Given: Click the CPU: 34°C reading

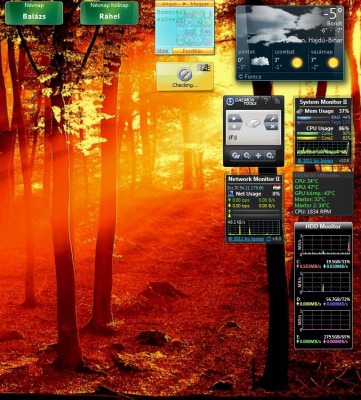Looking at the screenshot, I should pos(306,181).
